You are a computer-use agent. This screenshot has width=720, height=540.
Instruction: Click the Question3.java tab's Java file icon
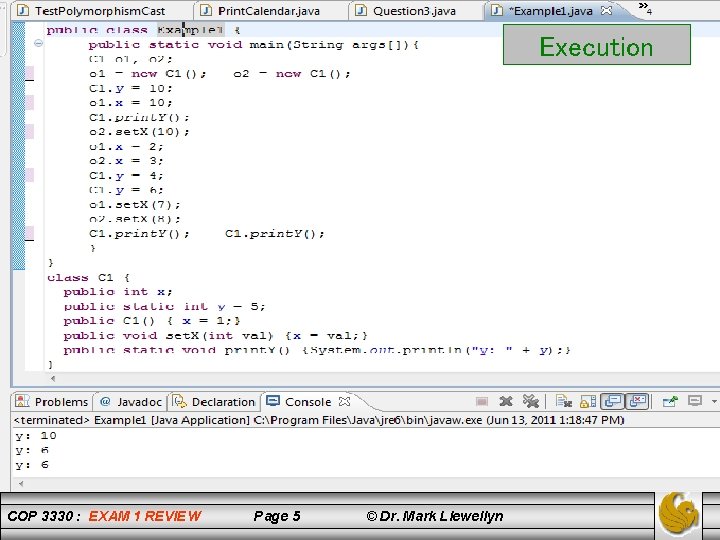361,10
